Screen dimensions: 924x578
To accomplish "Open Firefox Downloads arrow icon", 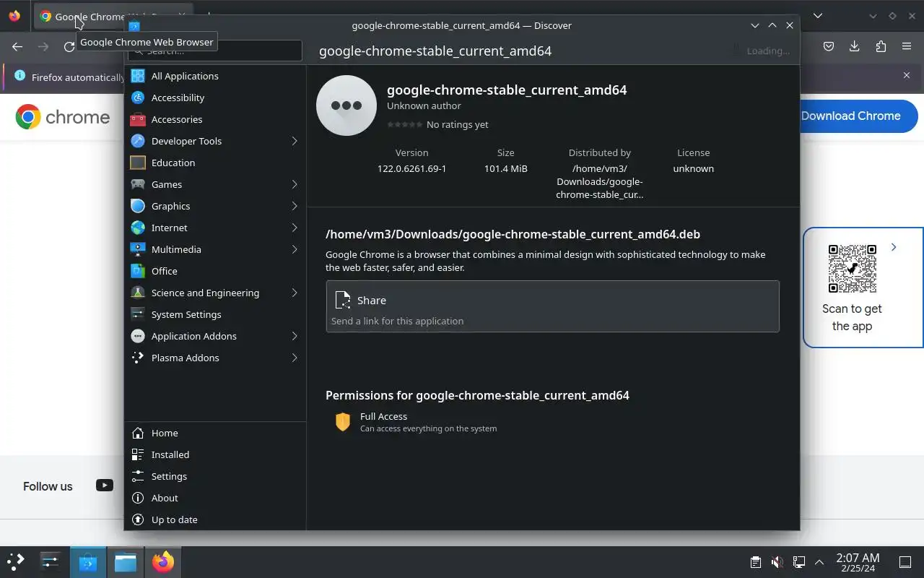I will 854,46.
